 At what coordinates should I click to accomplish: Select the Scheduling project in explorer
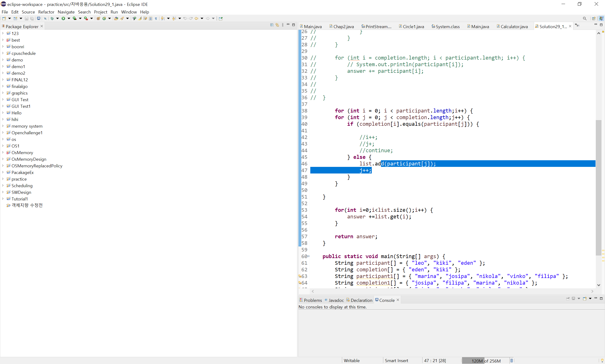22,186
